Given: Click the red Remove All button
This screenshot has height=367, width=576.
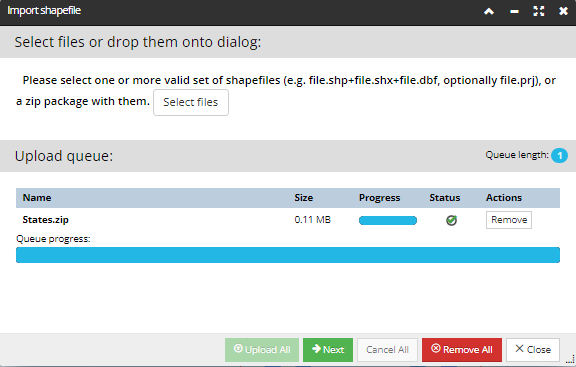Looking at the screenshot, I should (x=462, y=350).
